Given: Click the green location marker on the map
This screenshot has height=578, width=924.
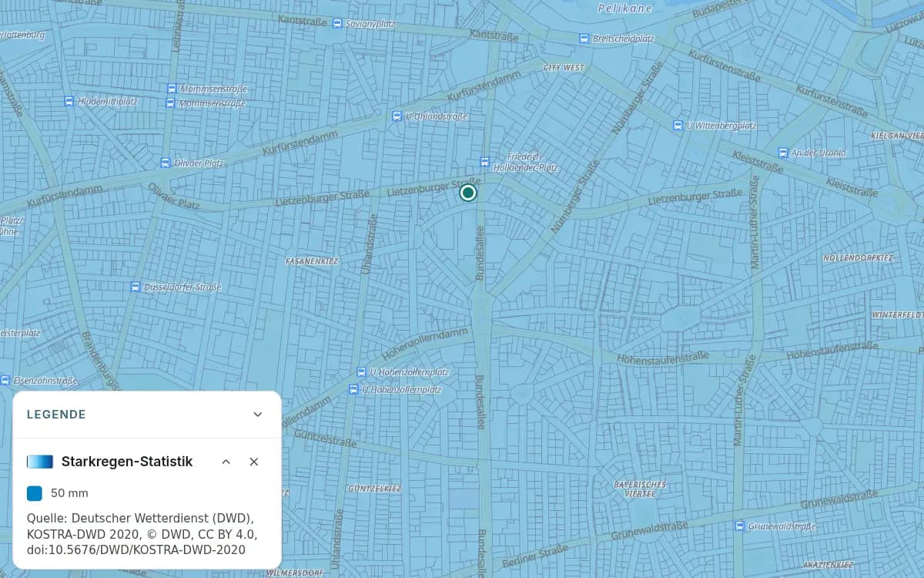Looking at the screenshot, I should [468, 193].
